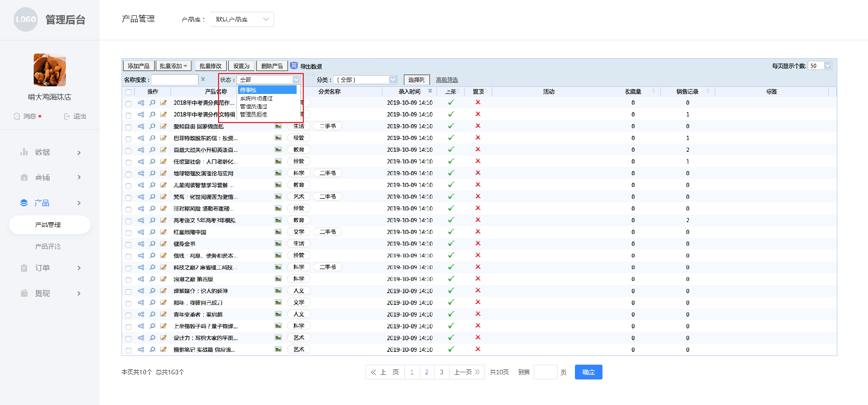Click share icon for 青年变革者:梁启超 row
This screenshot has height=405, width=868.
141,314
